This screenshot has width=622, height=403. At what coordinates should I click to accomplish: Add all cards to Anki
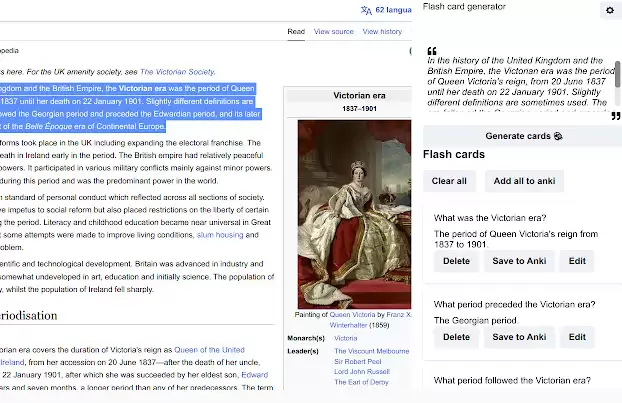click(x=524, y=181)
